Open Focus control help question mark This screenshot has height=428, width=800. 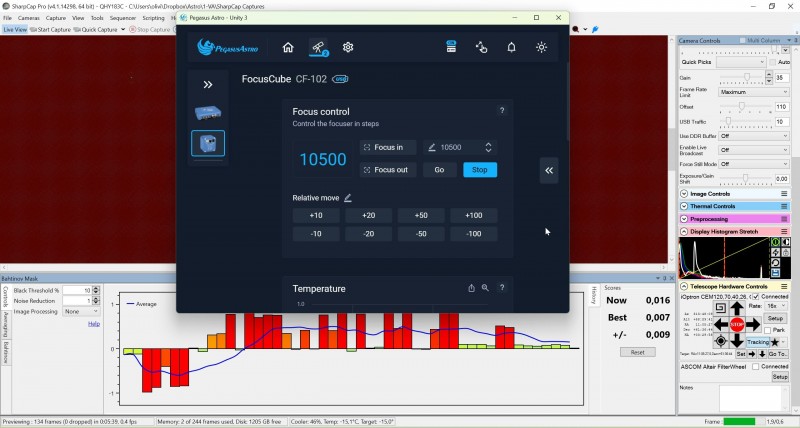pos(502,111)
